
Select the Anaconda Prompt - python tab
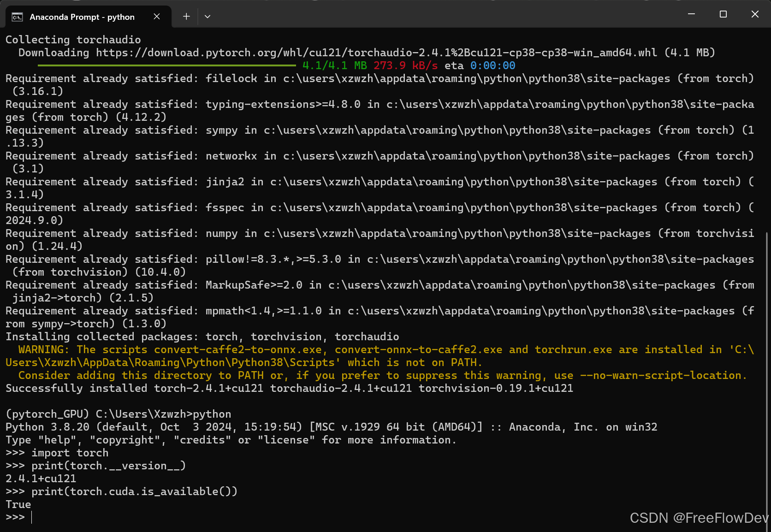[88, 17]
